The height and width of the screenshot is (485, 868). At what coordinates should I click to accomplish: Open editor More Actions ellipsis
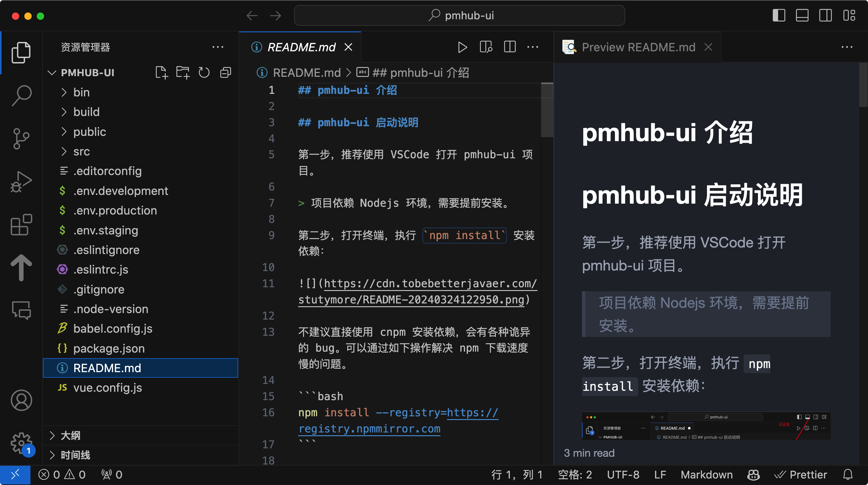point(533,47)
